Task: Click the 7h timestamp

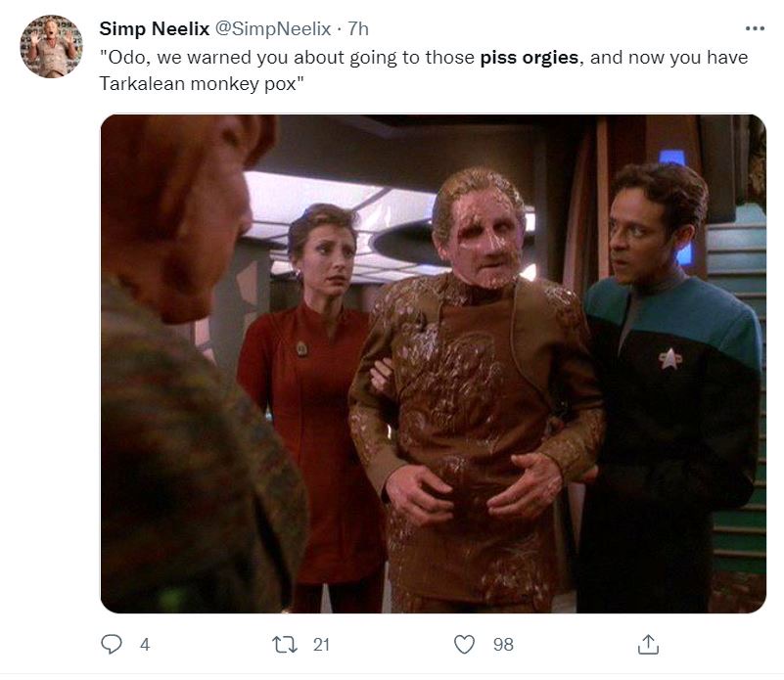Action: click(x=358, y=28)
